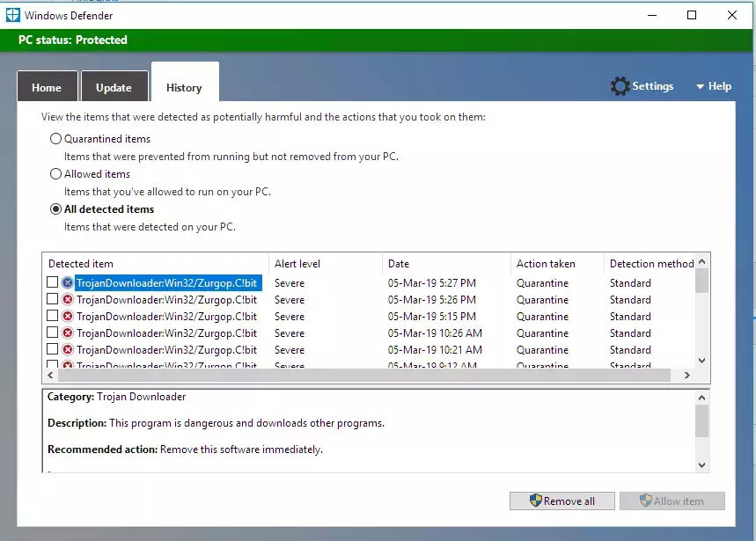
Task: Choose the Allowed items option
Action: click(56, 174)
